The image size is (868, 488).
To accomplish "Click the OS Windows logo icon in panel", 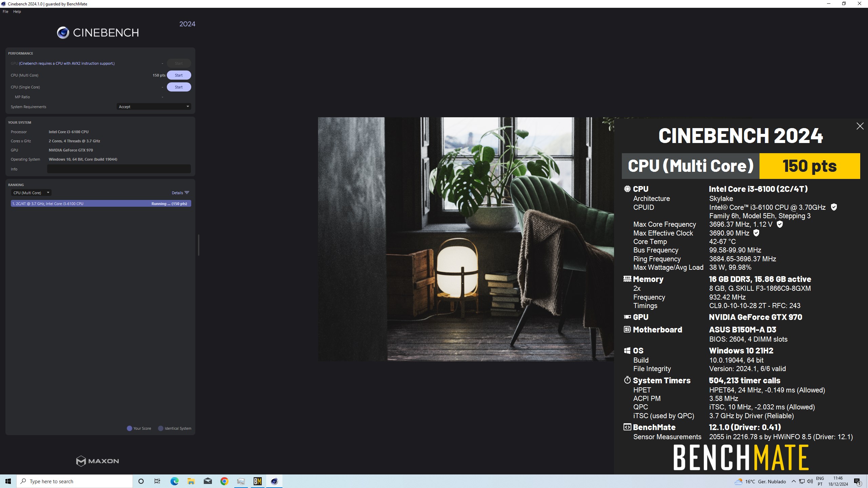I will (627, 350).
